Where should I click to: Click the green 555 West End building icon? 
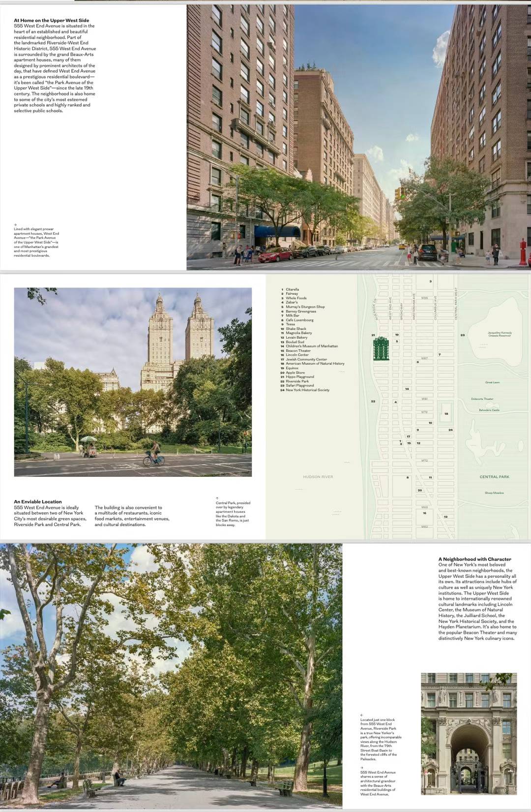point(381,349)
